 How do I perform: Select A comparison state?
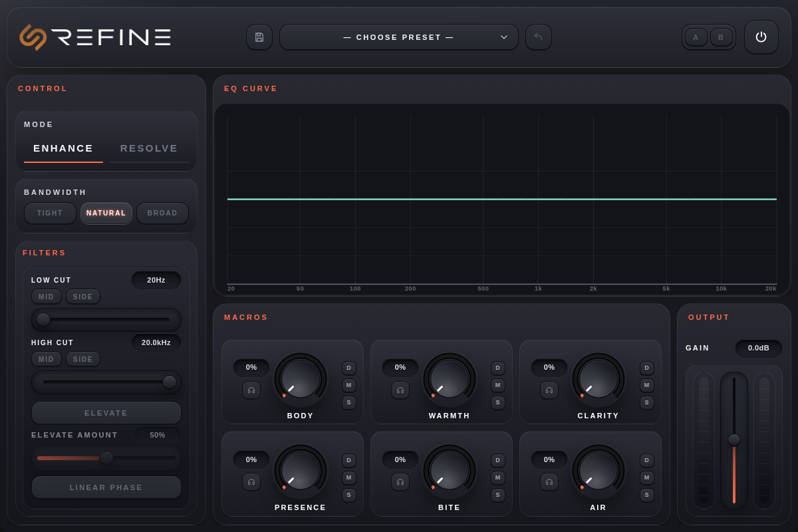tap(696, 37)
